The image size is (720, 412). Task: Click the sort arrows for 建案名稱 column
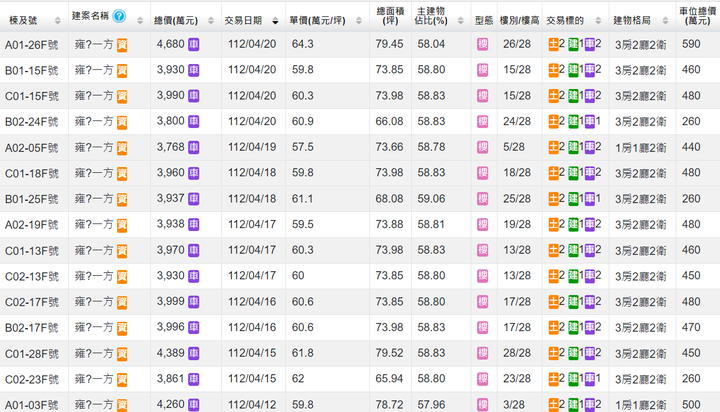tap(140, 21)
